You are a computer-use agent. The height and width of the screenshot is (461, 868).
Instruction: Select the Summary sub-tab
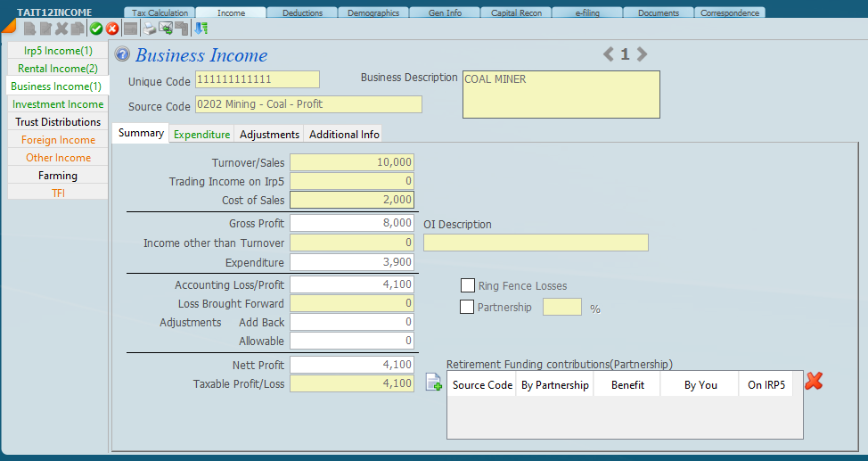pos(141,133)
